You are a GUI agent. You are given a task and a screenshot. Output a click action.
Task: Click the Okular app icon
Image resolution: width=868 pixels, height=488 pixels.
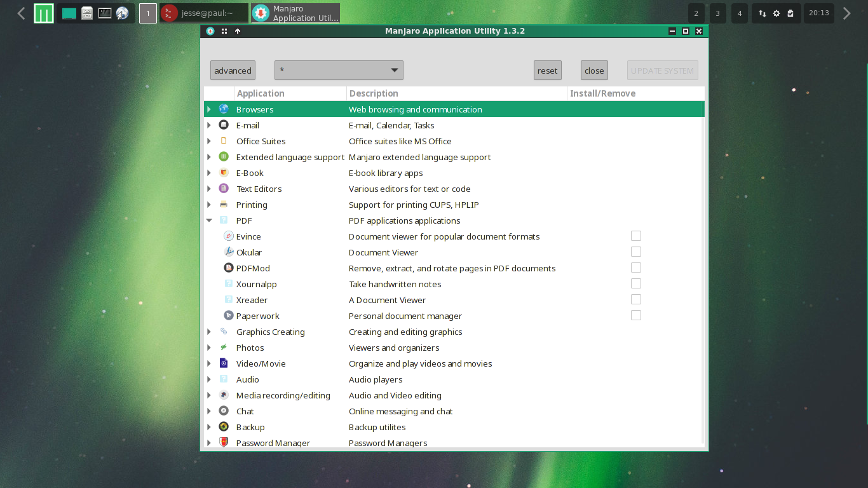coord(229,252)
